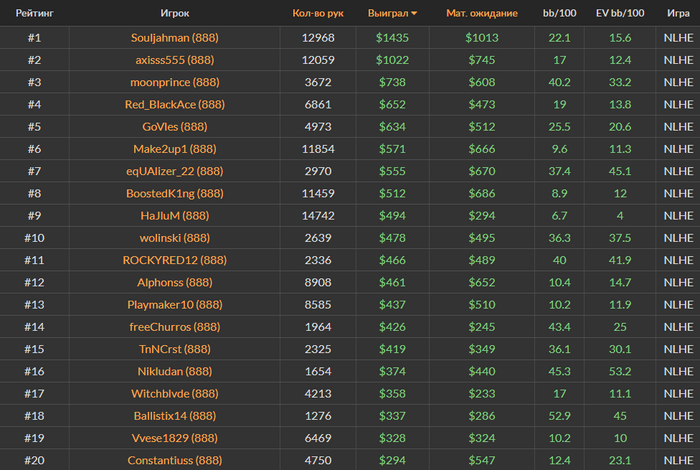Open Make2up1 (888) profile

pyautogui.click(x=175, y=148)
